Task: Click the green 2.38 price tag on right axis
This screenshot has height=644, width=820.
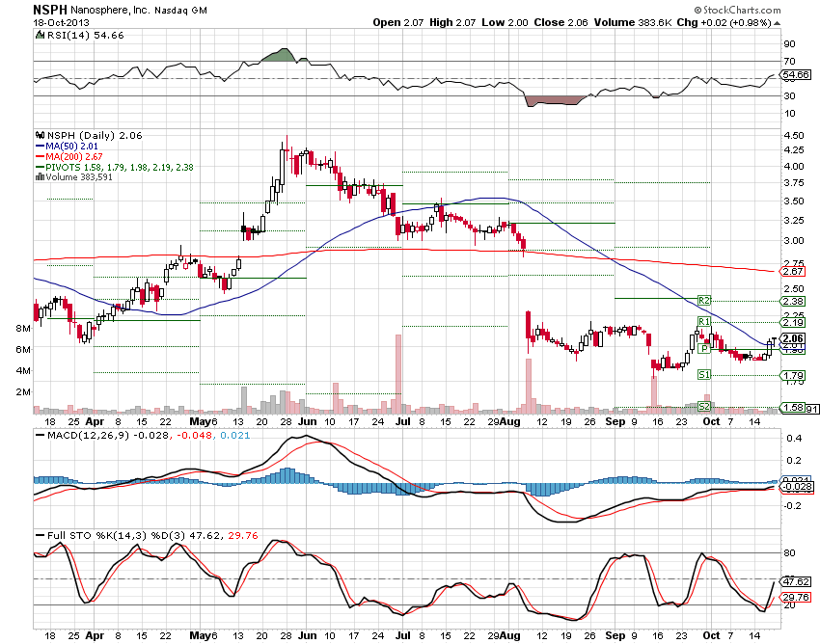Action: [793, 301]
